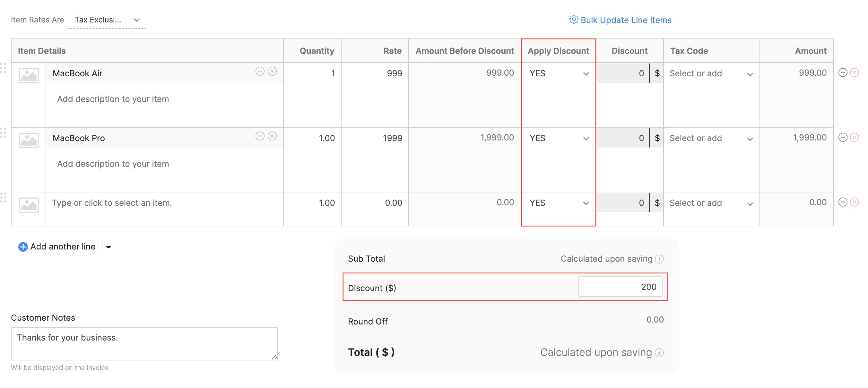Edit total Discount ($) field showing 200
The width and height of the screenshot is (868, 388).
[x=620, y=287]
